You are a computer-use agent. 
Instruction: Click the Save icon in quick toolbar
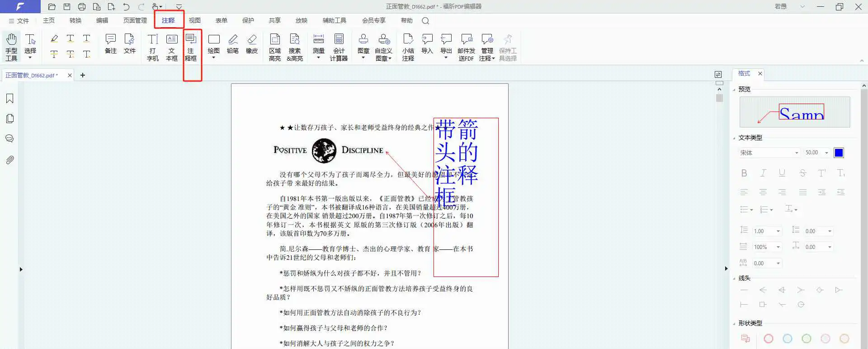click(67, 7)
